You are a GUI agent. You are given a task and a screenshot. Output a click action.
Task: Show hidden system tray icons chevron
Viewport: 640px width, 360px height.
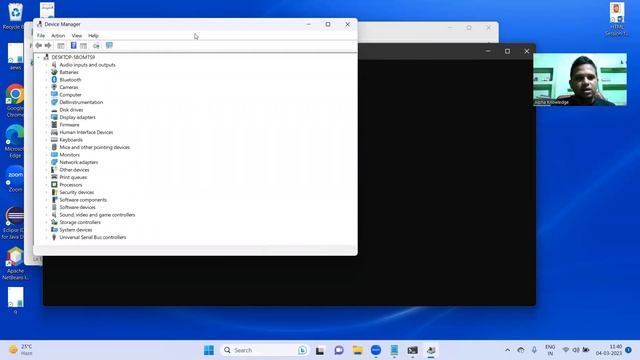click(x=507, y=350)
